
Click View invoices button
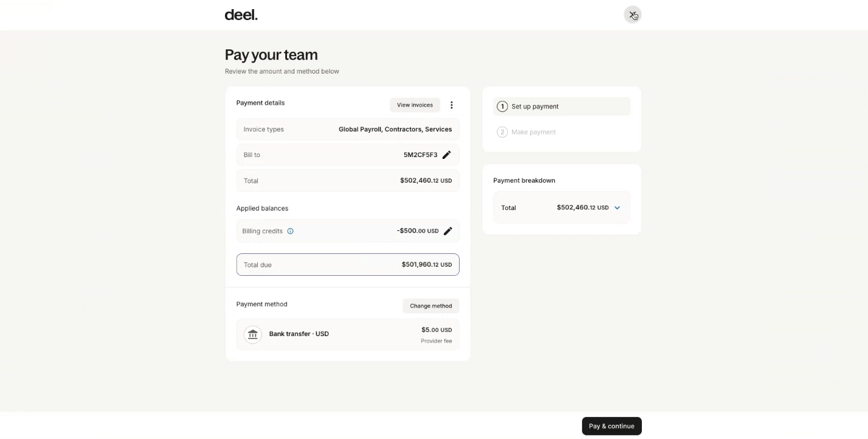click(x=415, y=105)
